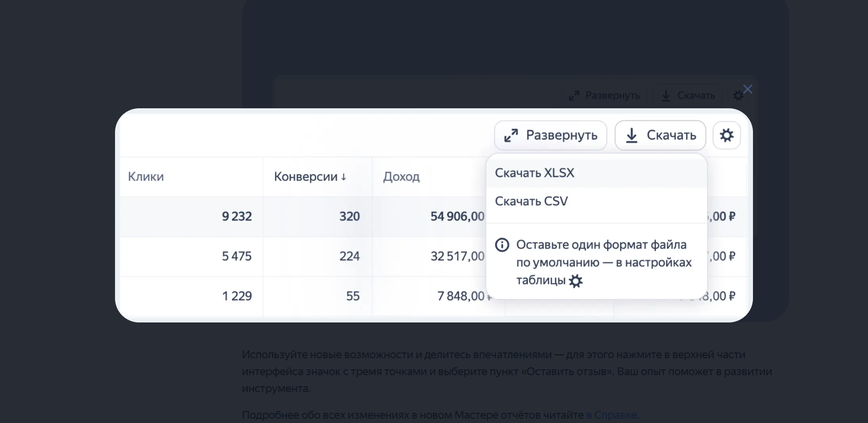Click the dimmed expand icon near background Развернуть

point(574,95)
